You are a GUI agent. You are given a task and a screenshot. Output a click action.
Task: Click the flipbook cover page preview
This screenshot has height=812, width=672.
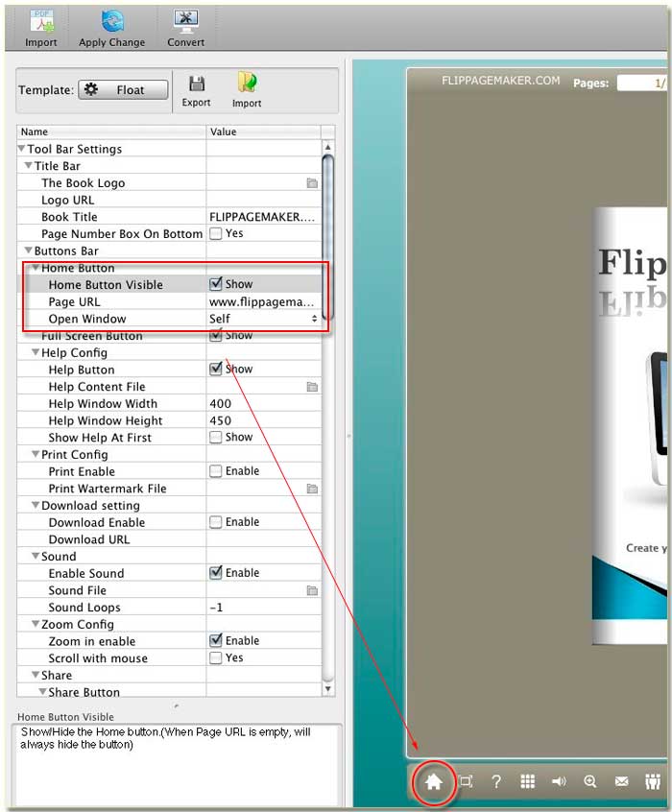[x=630, y=426]
